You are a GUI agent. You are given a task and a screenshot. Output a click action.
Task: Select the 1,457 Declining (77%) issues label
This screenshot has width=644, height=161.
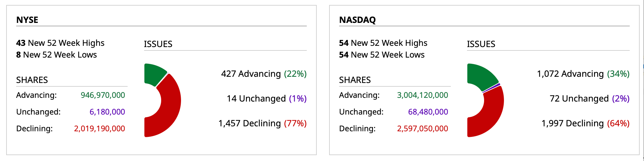[262, 123]
